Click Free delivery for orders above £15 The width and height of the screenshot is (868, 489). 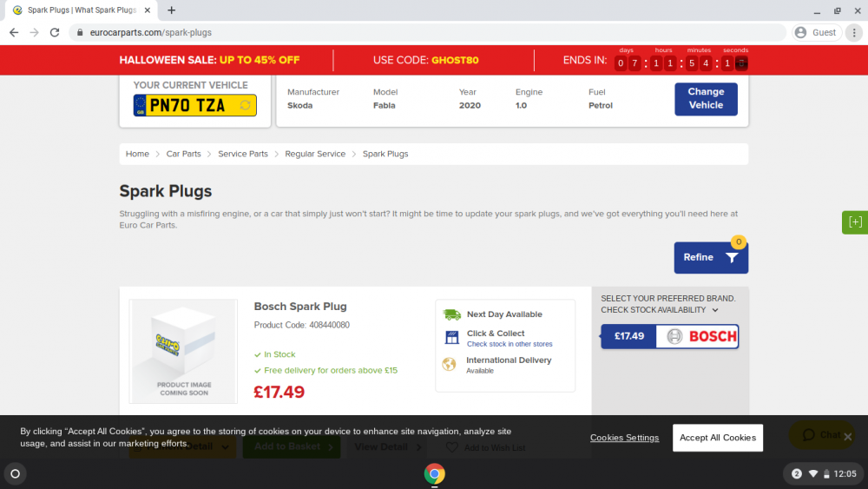331,371
